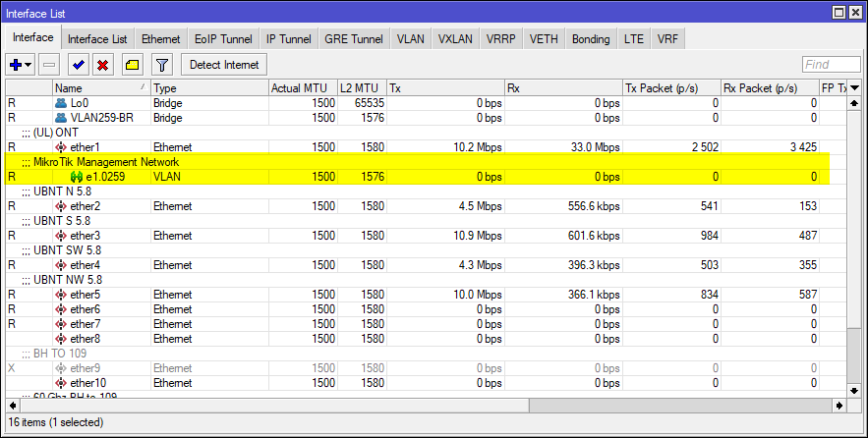The width and height of the screenshot is (868, 438).
Task: Click the ether7 ethernet icon
Action: [61, 324]
